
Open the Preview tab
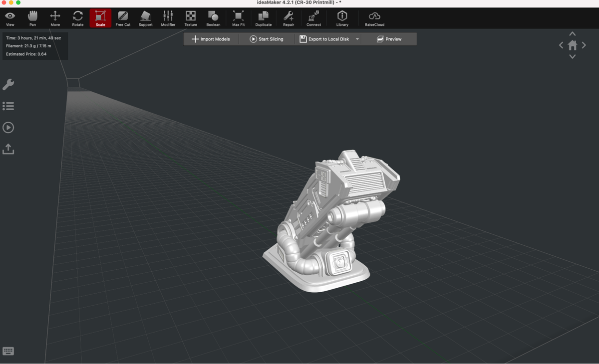click(389, 39)
